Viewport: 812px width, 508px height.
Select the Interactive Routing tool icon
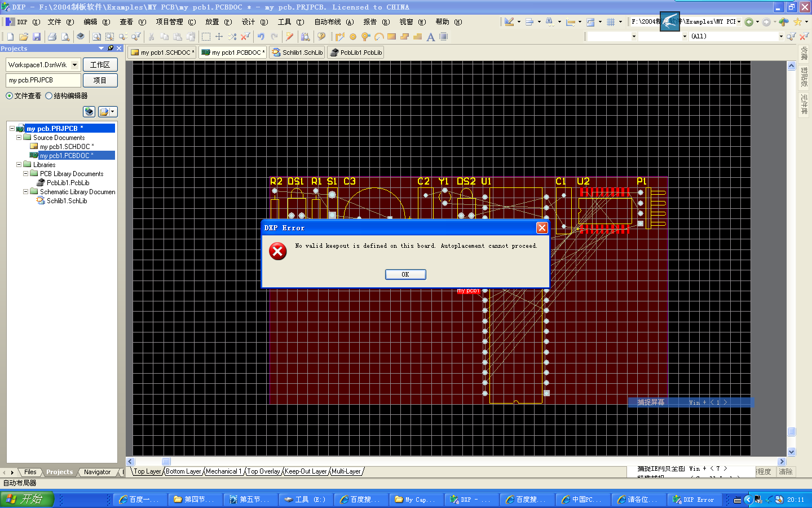(x=339, y=37)
